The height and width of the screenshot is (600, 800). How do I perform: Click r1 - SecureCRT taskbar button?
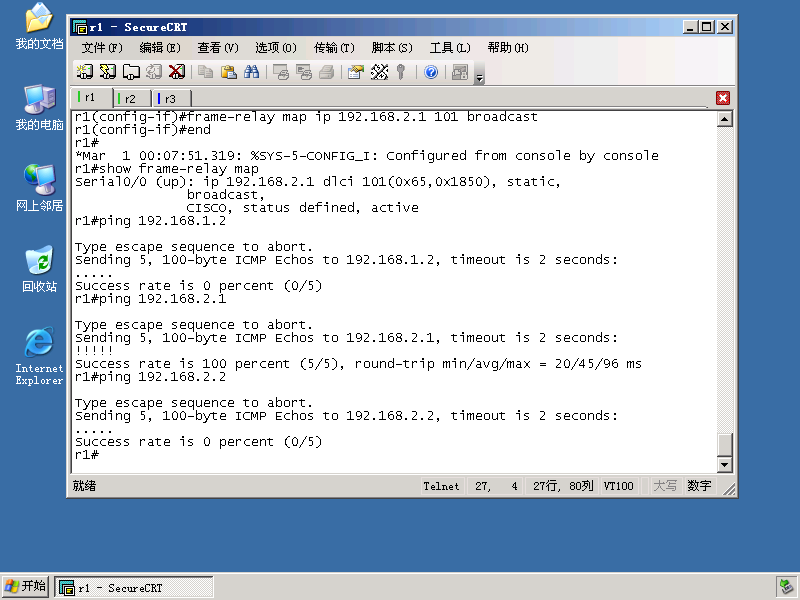(x=134, y=588)
